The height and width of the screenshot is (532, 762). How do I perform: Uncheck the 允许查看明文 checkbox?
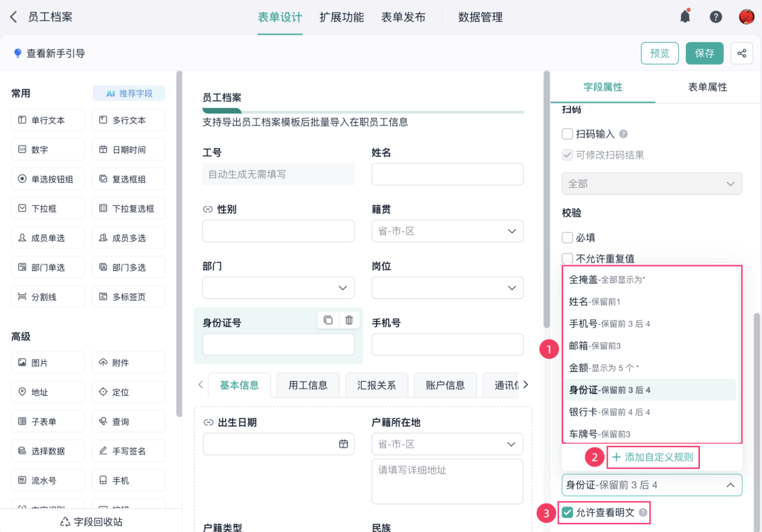point(567,512)
